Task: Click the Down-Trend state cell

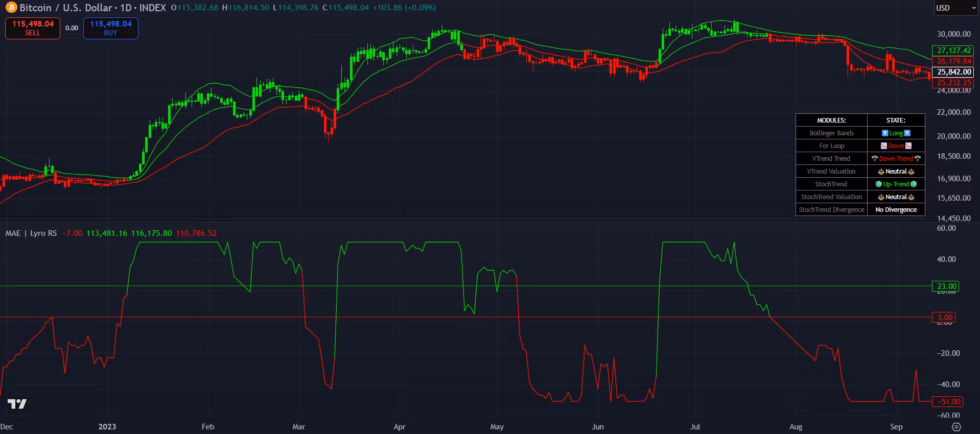Action: click(896, 159)
